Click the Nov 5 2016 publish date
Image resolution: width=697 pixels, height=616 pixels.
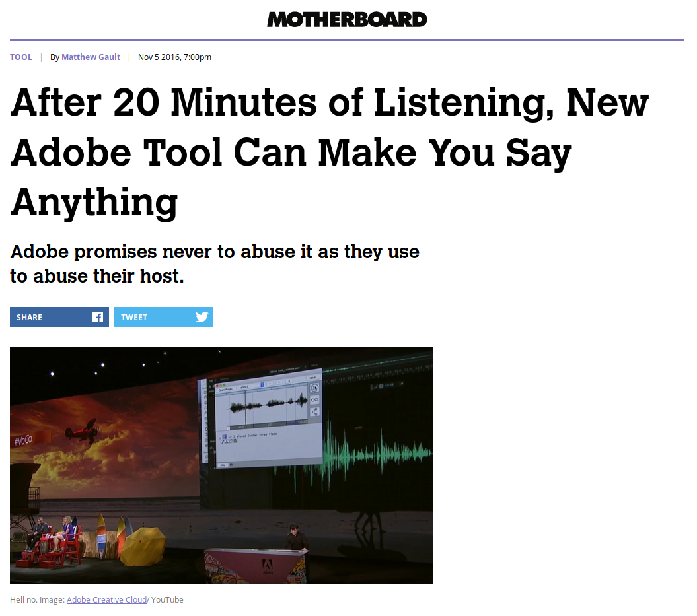[174, 57]
